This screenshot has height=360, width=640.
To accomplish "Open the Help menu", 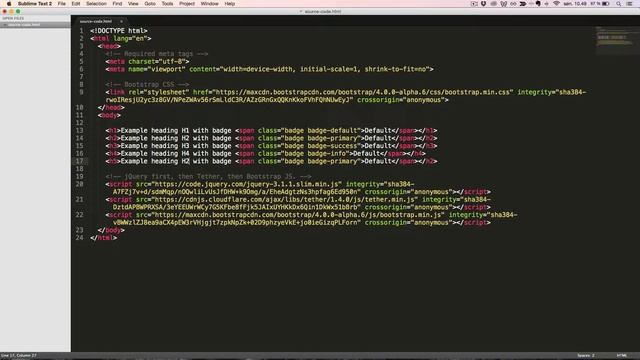I will point(230,4).
